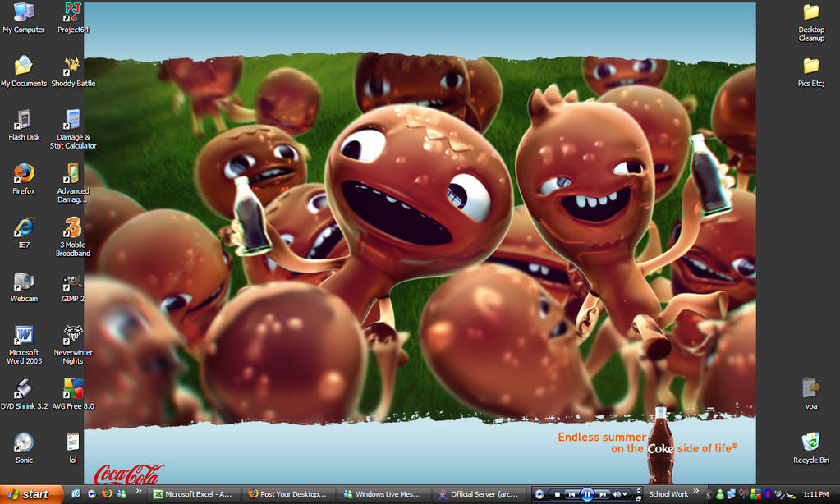The image size is (840, 504).
Task: Show hidden system tray icons
Action: coord(709,494)
